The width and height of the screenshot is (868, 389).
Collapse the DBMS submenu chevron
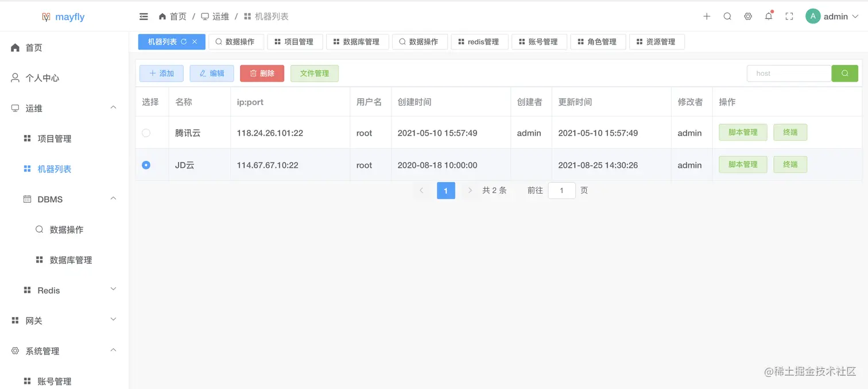114,198
